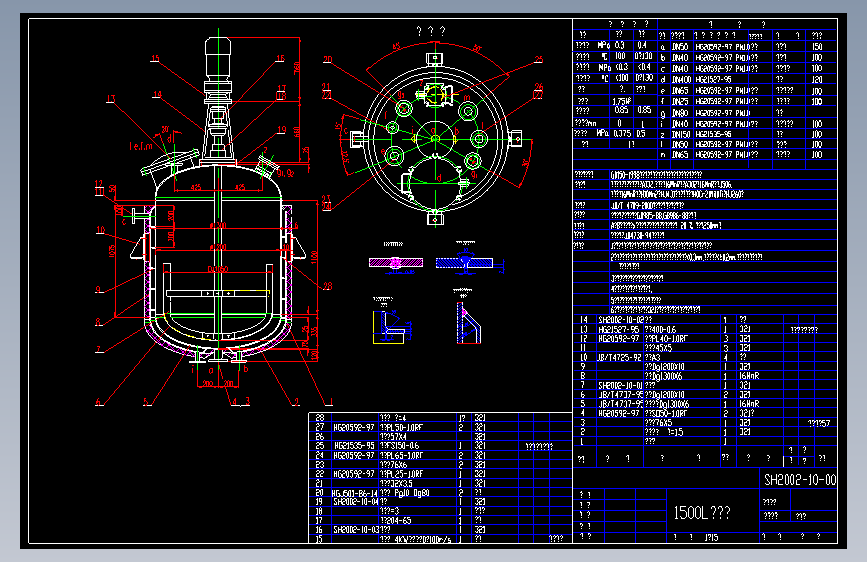This screenshot has width=867, height=562.
Task: Click callout number 20 near top view
Action: tap(327, 59)
